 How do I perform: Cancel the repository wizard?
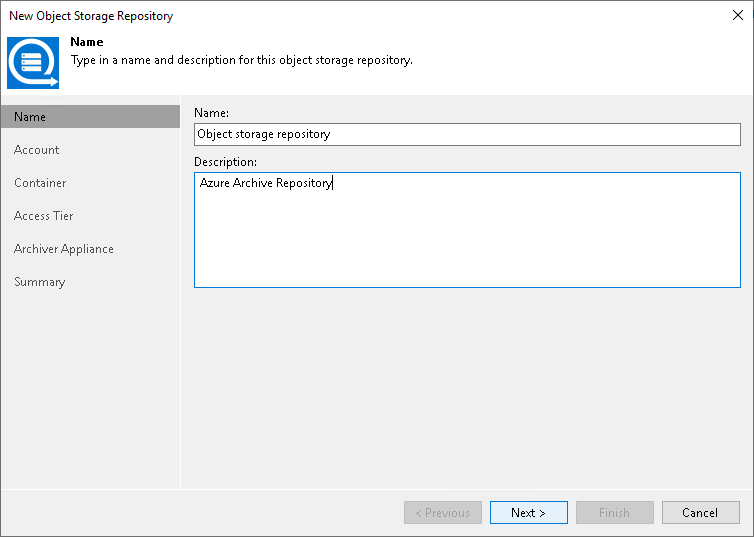pyautogui.click(x=700, y=512)
